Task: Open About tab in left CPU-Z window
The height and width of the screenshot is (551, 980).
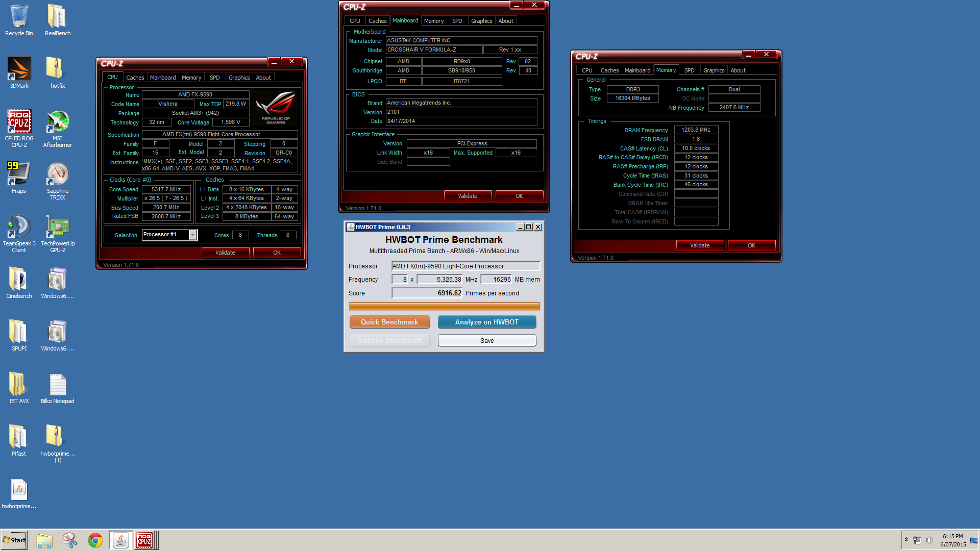Action: click(263, 78)
